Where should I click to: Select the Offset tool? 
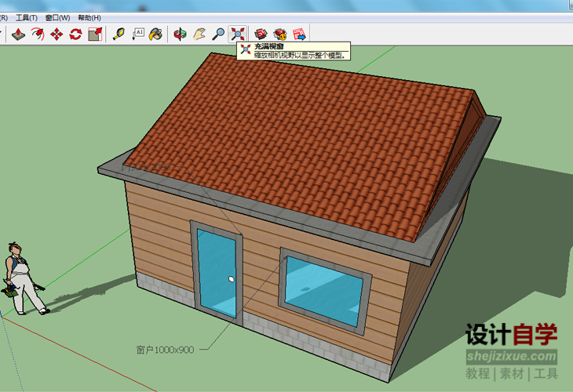pos(38,34)
